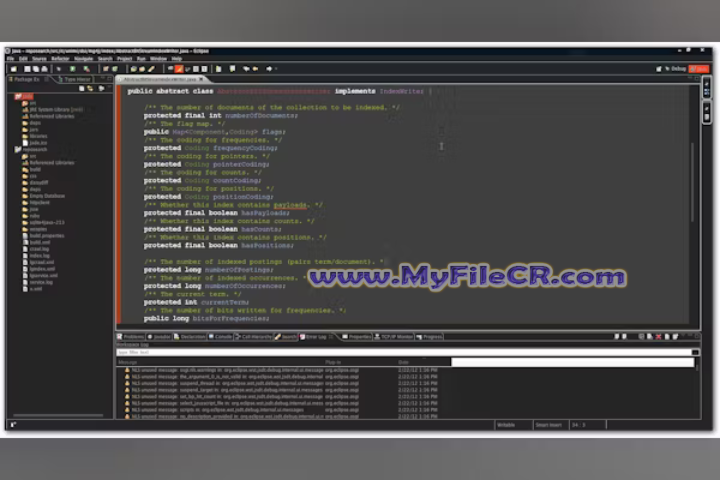Click the Forward navigation arrow icon

click(269, 69)
